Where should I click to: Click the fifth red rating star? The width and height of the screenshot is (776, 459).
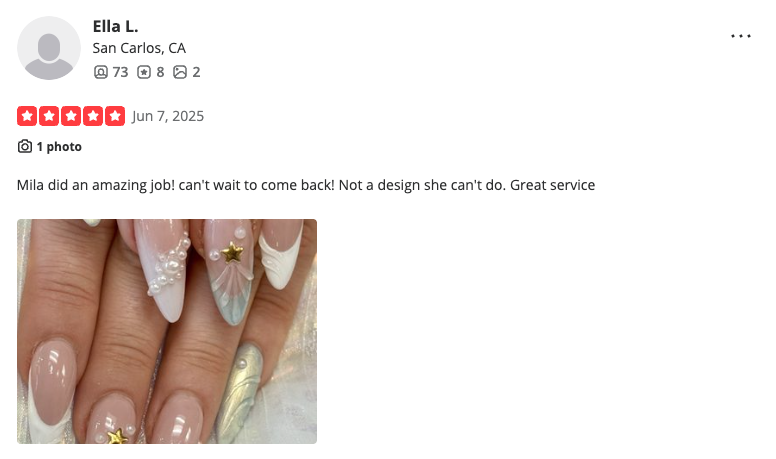click(115, 116)
